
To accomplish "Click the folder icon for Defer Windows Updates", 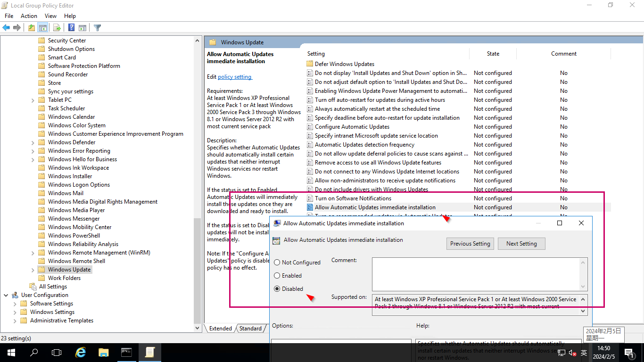I will [310, 64].
